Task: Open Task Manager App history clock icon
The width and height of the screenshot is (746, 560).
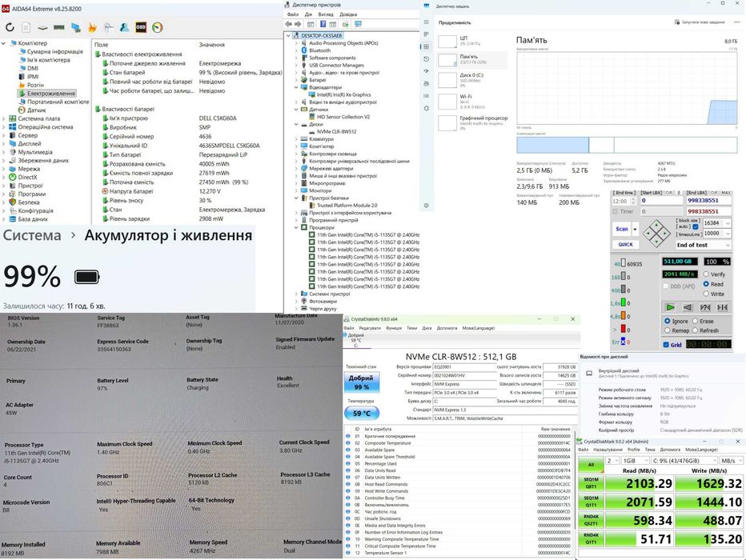Action: [x=427, y=59]
